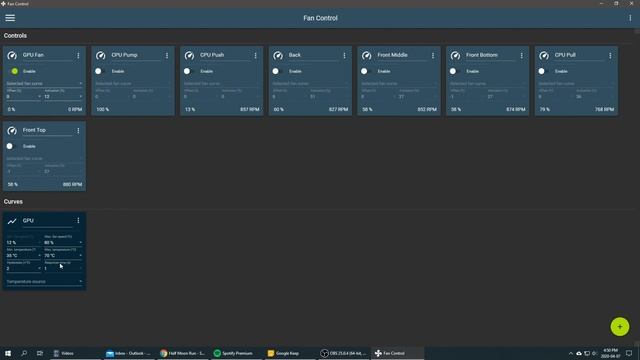Screen dimensions: 640x360
Task: Open the app's top-right overflow menu
Action: pos(630,18)
